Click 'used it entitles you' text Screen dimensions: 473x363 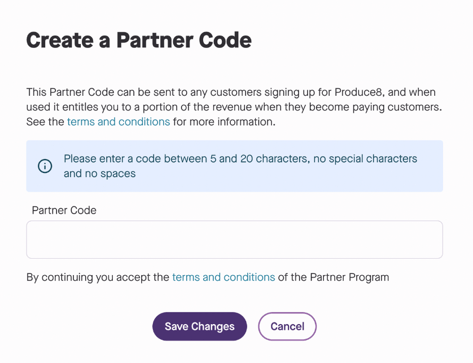tap(74, 107)
